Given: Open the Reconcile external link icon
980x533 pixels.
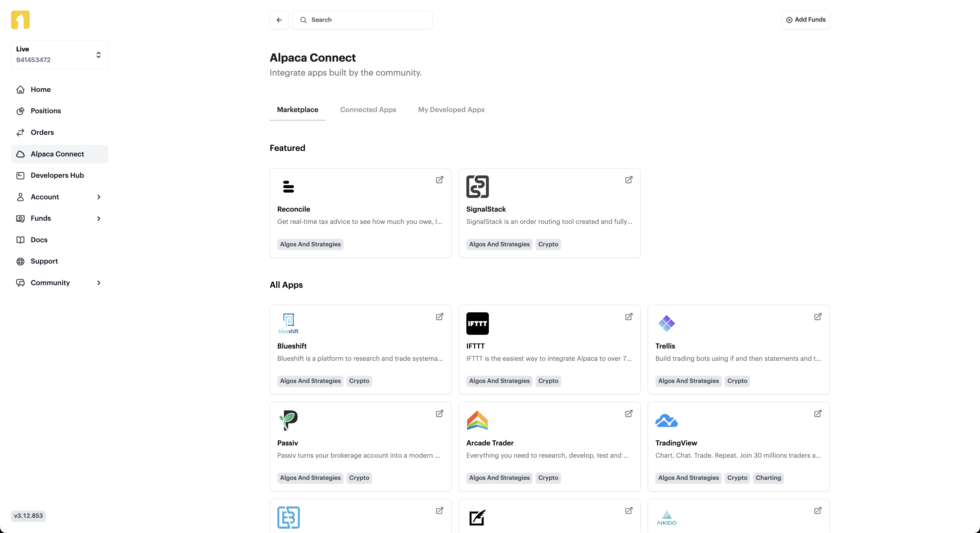Looking at the screenshot, I should coord(440,180).
